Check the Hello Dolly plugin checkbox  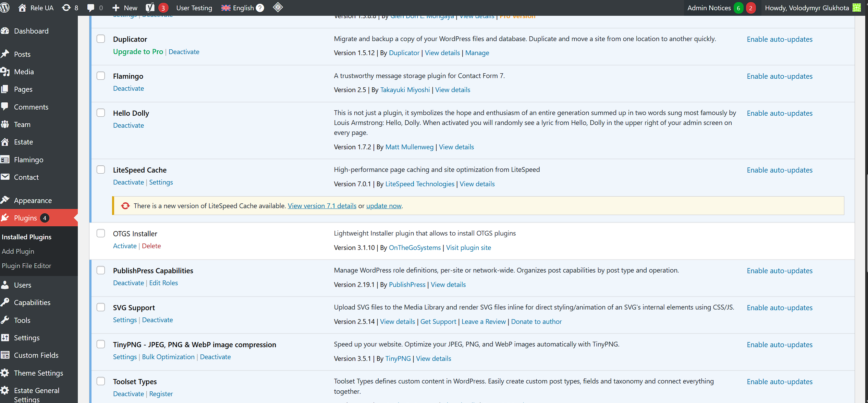pyautogui.click(x=101, y=113)
